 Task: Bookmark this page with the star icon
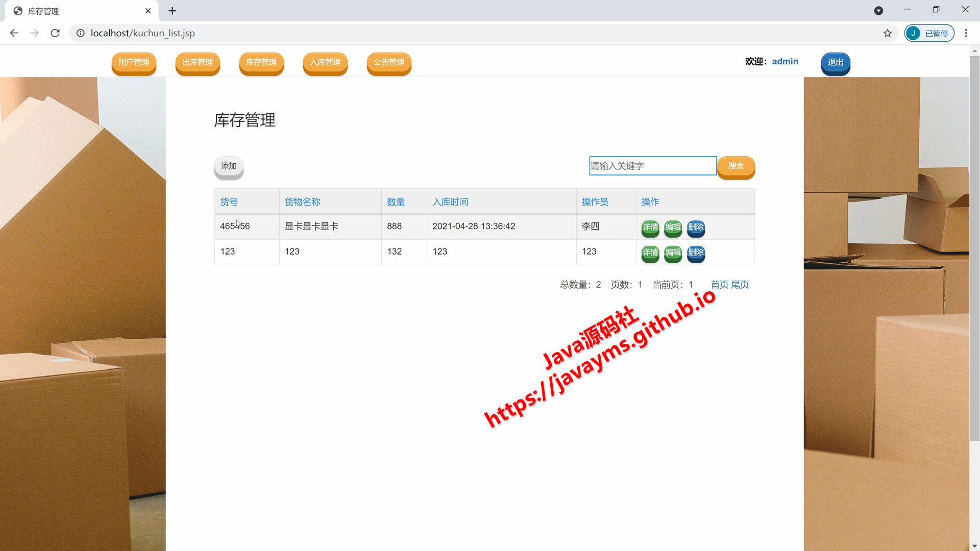tap(888, 33)
